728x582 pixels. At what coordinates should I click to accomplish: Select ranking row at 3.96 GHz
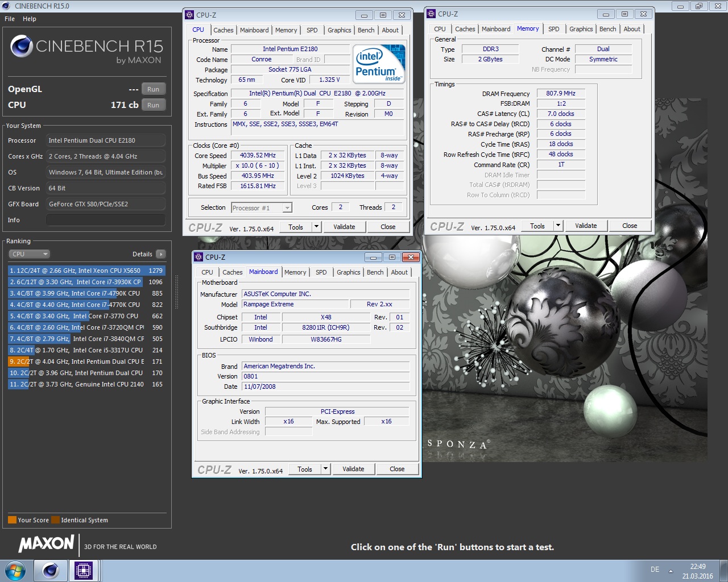click(86, 373)
